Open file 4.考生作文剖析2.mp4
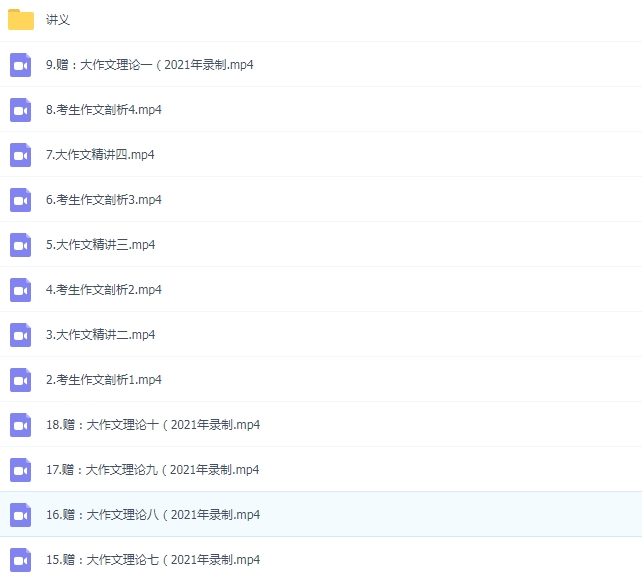The height and width of the screenshot is (581, 642). click(104, 290)
